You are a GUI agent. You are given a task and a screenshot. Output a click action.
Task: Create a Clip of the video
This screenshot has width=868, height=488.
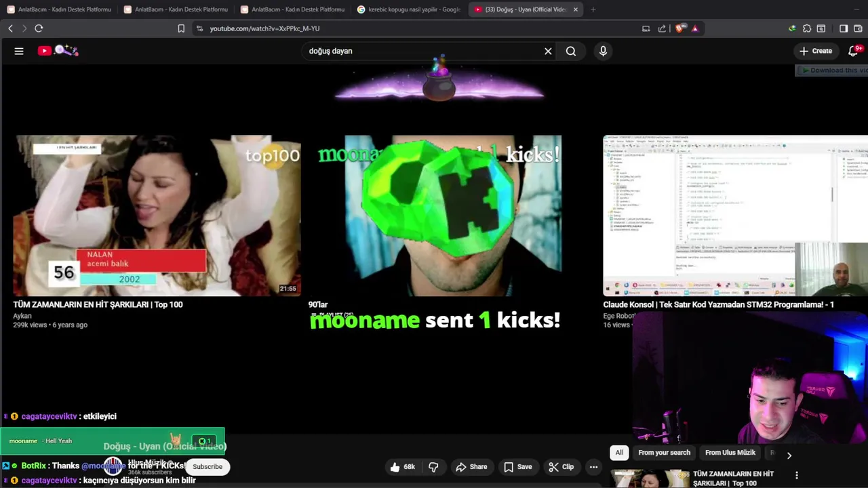pyautogui.click(x=561, y=467)
